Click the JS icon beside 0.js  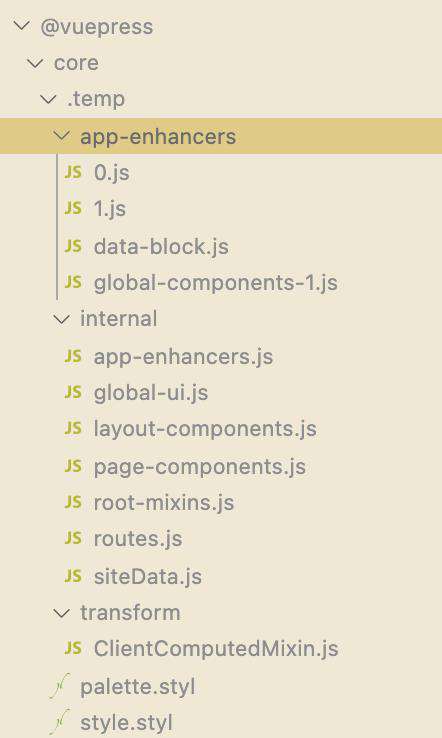[x=73, y=172]
